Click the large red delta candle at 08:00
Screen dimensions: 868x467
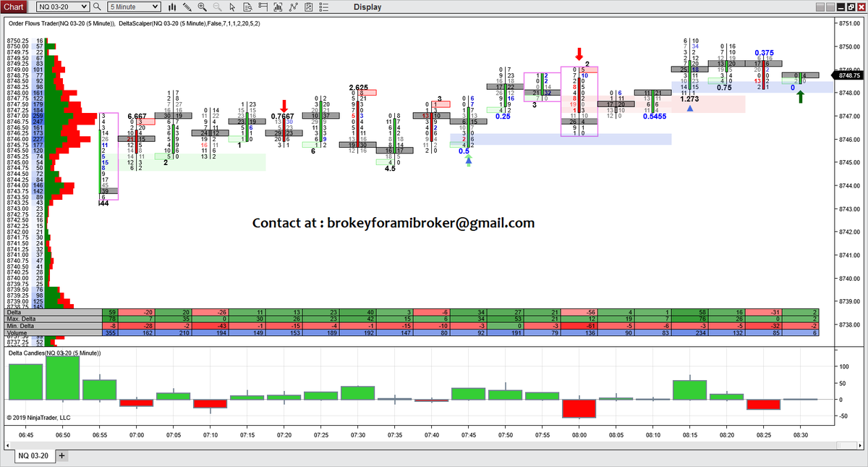[579, 408]
